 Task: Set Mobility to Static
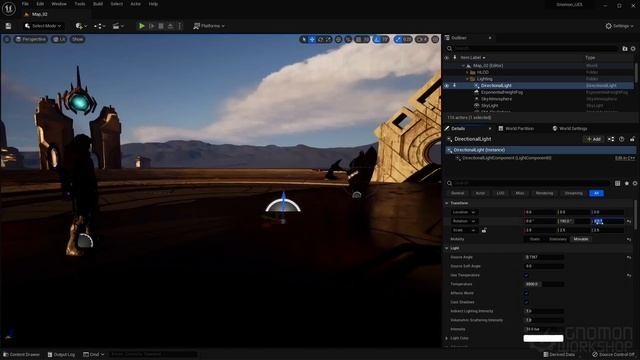pos(535,239)
